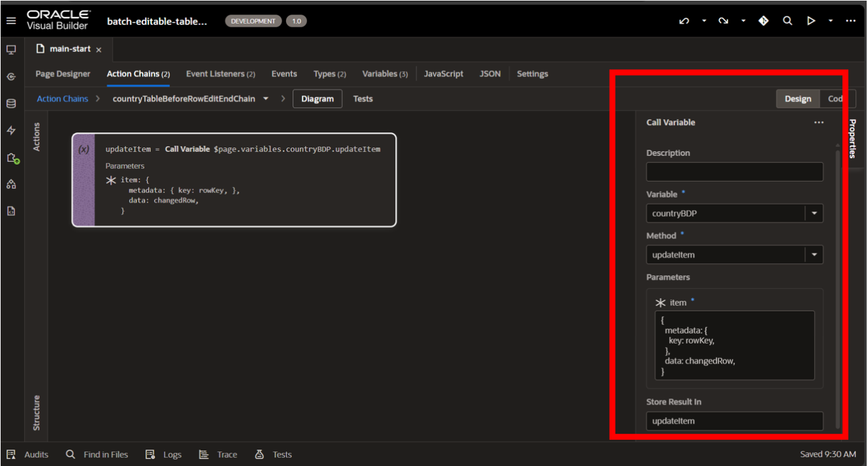Open Find in Files in bottom bar
868x466 pixels.
97,455
